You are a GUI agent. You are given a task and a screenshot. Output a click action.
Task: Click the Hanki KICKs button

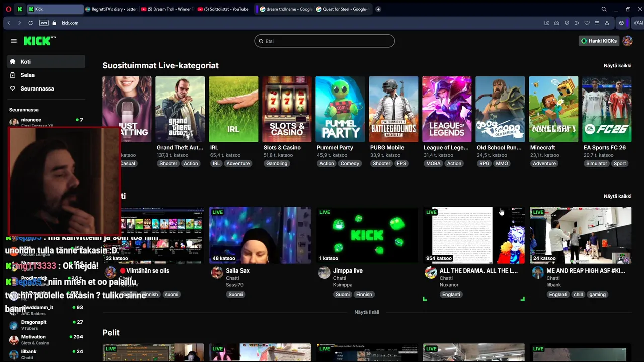click(599, 41)
